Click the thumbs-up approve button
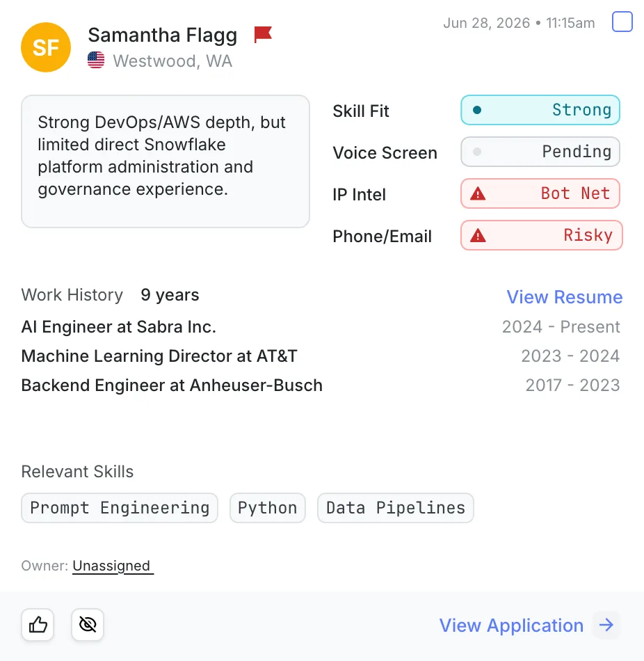This screenshot has height=661, width=644. tap(38, 624)
